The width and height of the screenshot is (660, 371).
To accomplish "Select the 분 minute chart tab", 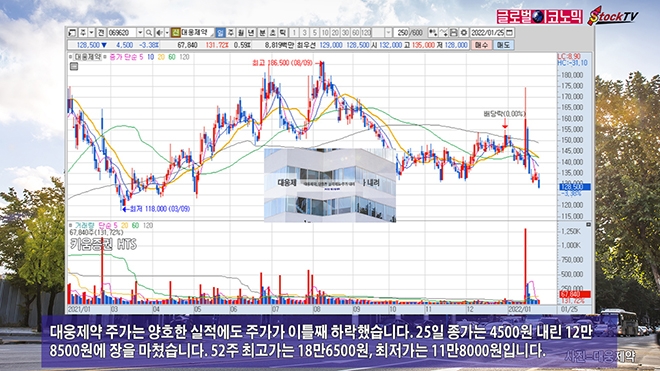I will [x=262, y=32].
